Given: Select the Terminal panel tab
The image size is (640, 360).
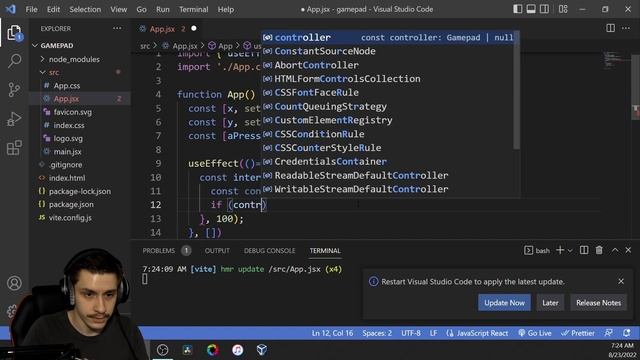Looking at the screenshot, I should (324, 251).
